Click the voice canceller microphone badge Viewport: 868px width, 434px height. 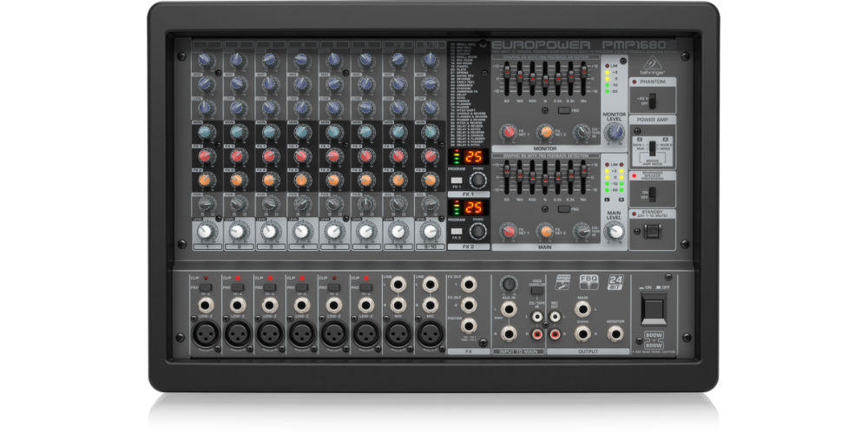(x=563, y=282)
